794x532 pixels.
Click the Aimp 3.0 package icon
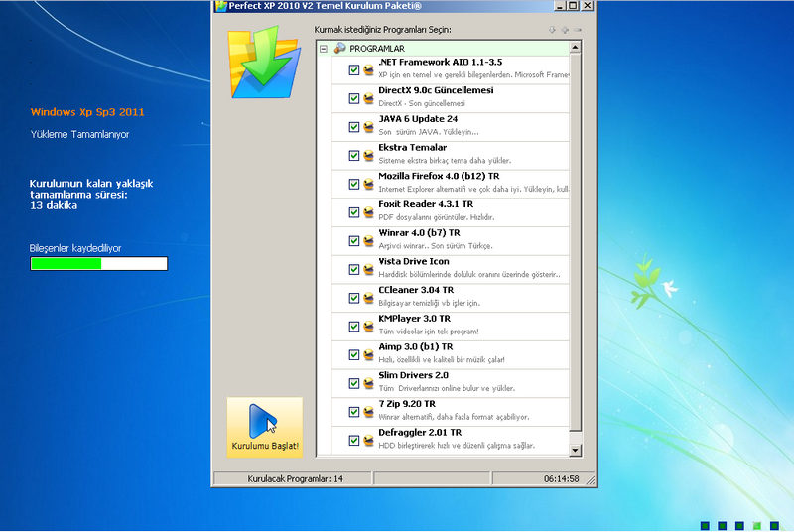click(x=368, y=355)
